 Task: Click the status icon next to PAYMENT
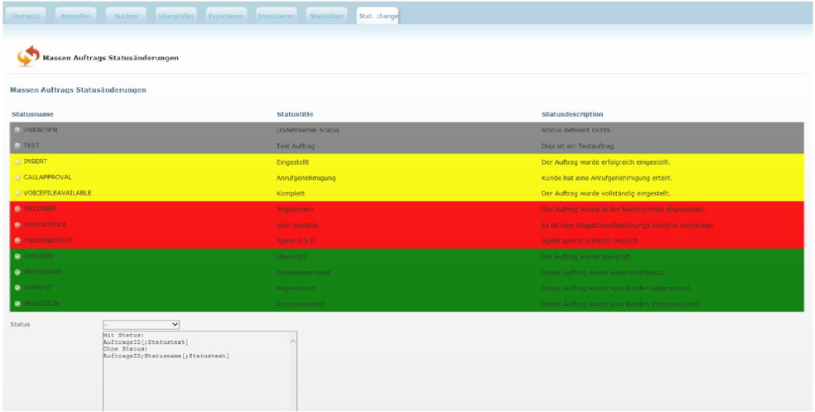point(17,288)
